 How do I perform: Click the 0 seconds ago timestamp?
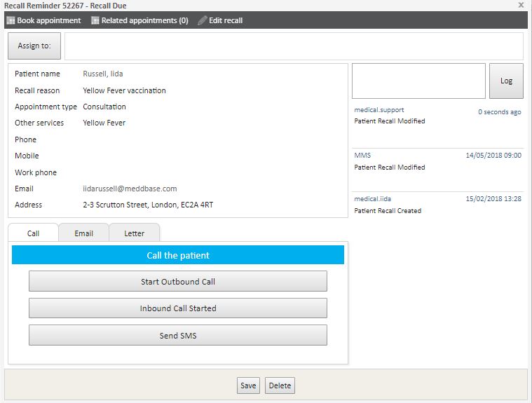[500, 112]
